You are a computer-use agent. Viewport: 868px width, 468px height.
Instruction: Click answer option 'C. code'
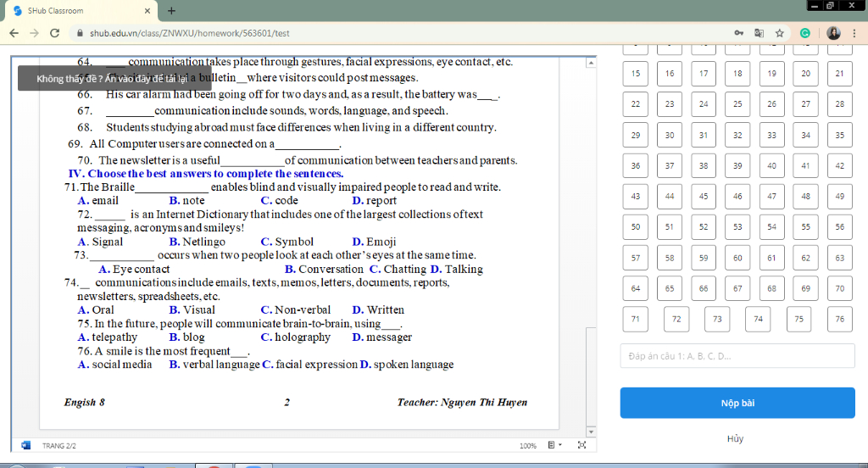coord(280,200)
